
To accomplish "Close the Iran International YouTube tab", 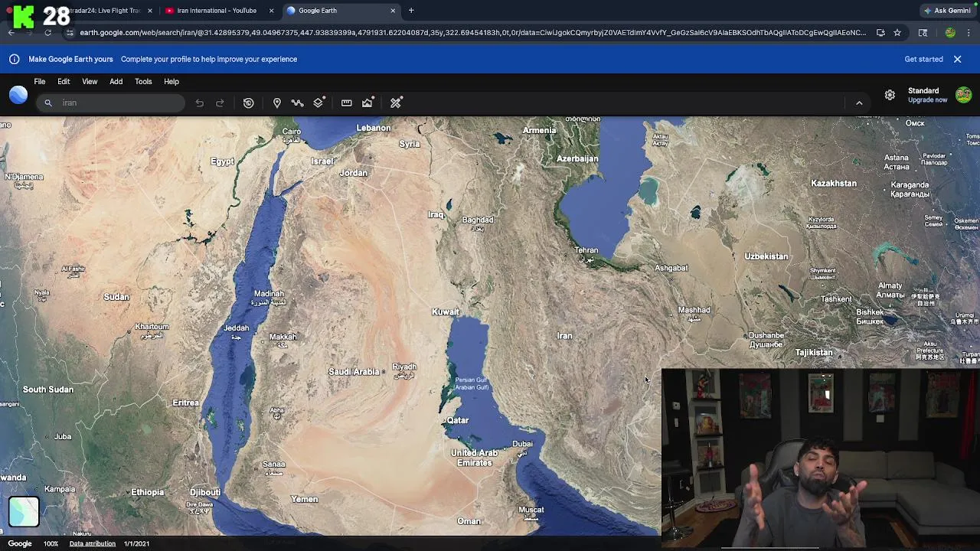I will point(271,11).
